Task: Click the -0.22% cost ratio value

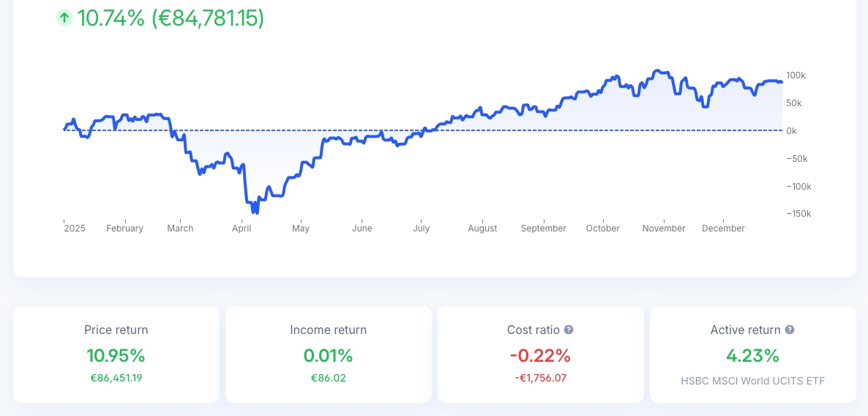Action: 540,356
